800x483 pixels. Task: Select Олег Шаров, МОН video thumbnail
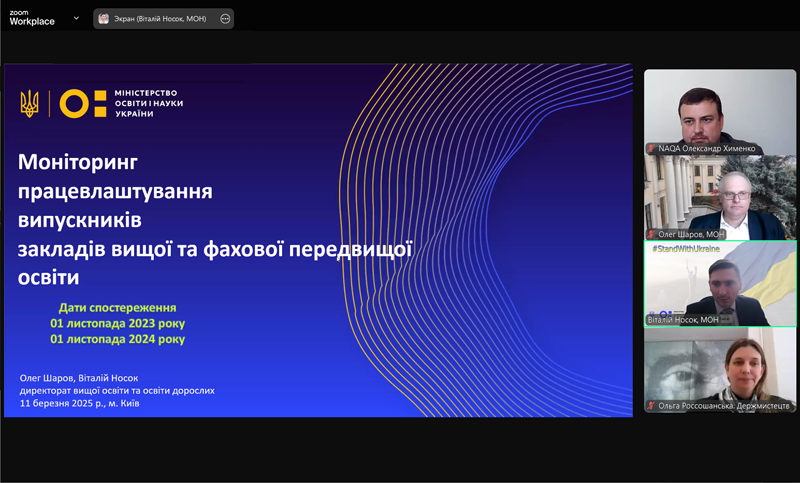tap(719, 197)
